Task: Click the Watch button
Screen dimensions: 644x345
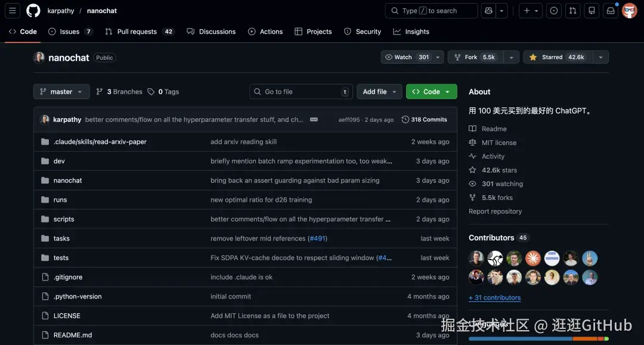Action: pyautogui.click(x=407, y=57)
